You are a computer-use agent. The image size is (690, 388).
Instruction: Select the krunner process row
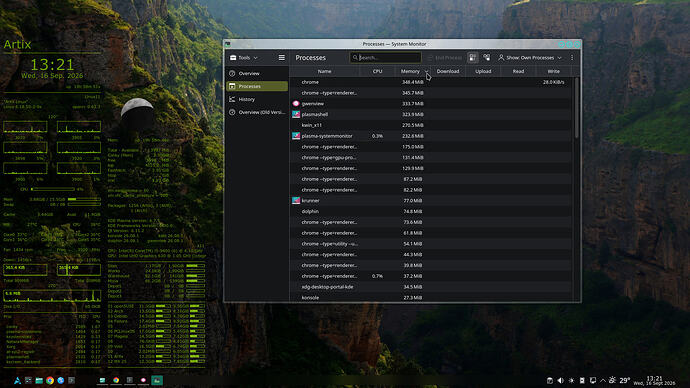pyautogui.click(x=431, y=201)
